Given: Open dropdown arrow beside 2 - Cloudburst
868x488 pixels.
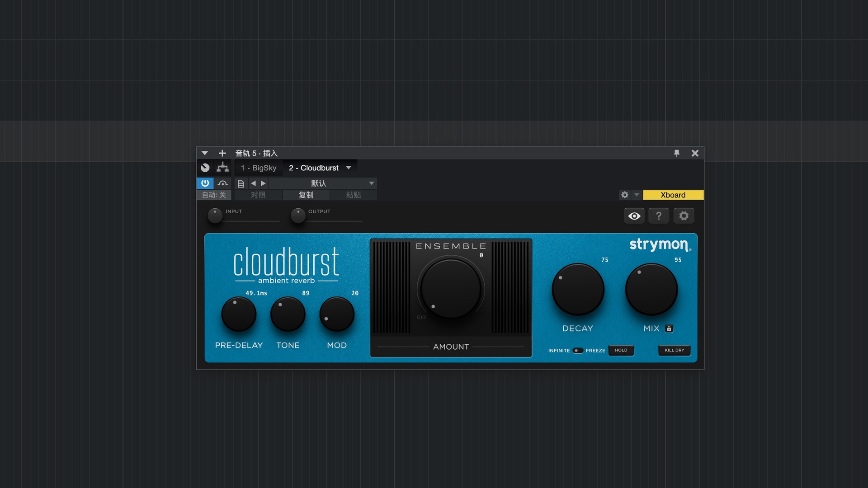Looking at the screenshot, I should (x=349, y=168).
